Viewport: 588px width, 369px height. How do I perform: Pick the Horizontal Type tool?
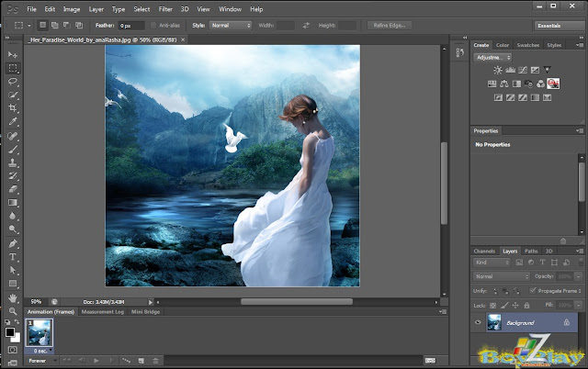point(13,257)
